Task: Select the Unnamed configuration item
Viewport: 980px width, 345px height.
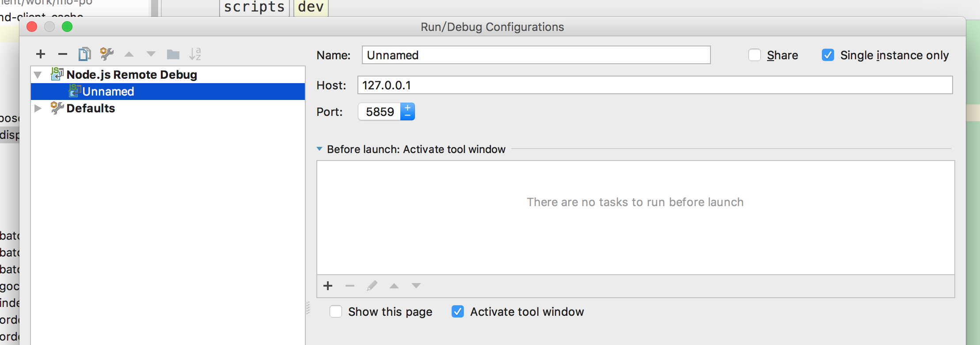Action: tap(108, 92)
